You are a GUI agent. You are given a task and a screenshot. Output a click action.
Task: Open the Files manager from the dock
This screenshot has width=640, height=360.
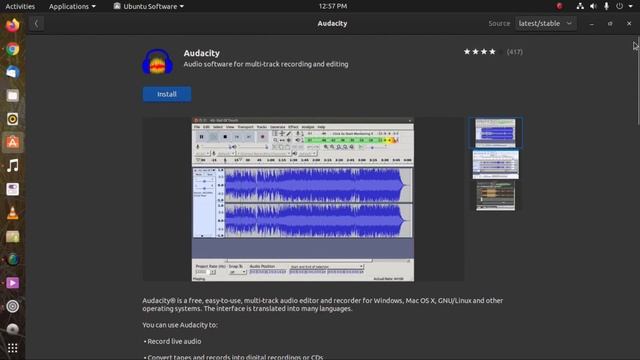coord(13,96)
